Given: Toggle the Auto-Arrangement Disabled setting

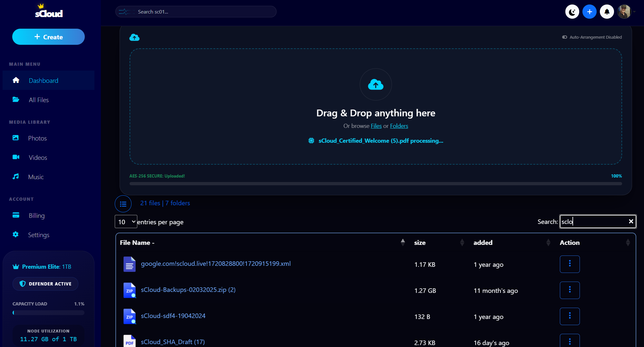Looking at the screenshot, I should pyautogui.click(x=564, y=37).
